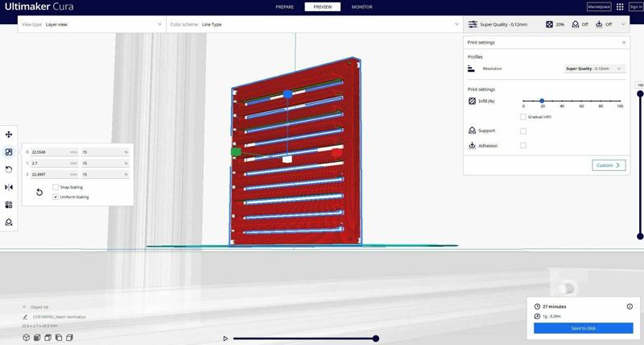Open Color scheme Line Type dropdown
The image size is (644, 345).
(315, 24)
